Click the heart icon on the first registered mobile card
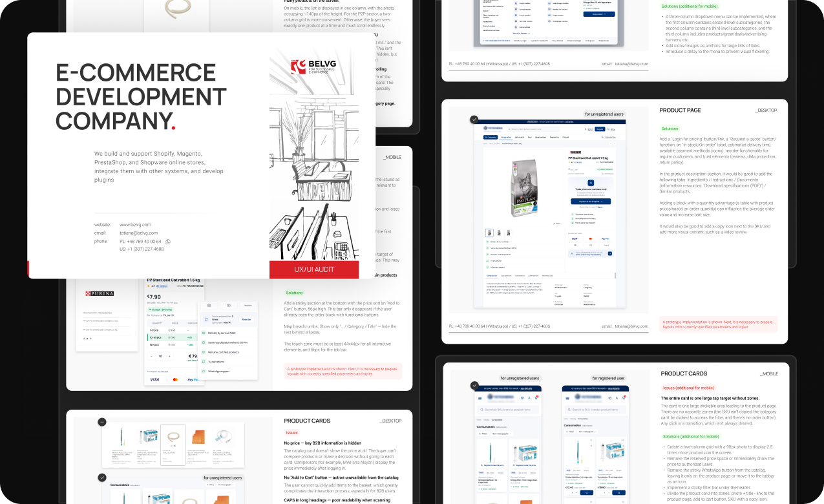The image size is (824, 504). [x=591, y=440]
